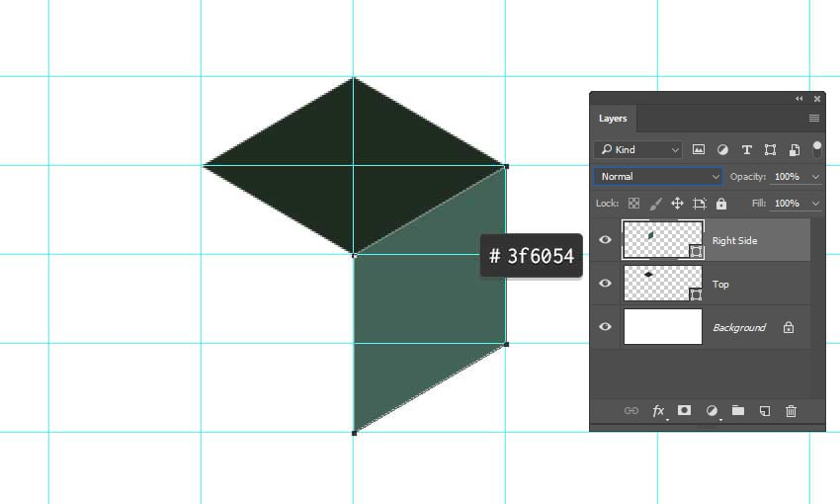Expand the Opacity slider arrow
Image resolution: width=840 pixels, height=504 pixels.
pos(815,177)
